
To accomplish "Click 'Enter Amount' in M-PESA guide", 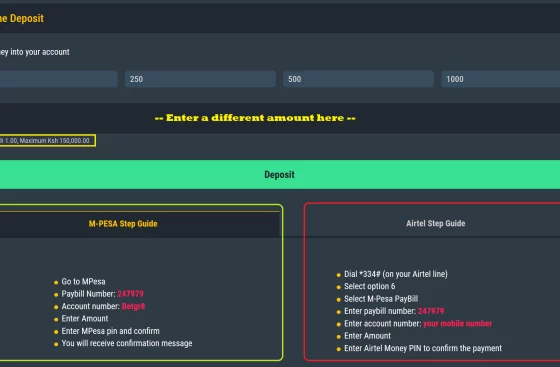I will pos(85,318).
